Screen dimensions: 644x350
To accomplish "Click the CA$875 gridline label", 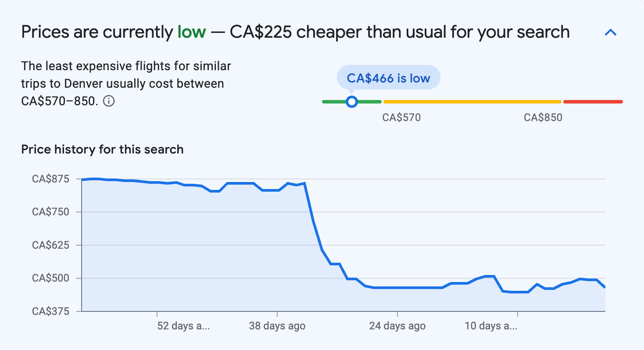I will click(51, 179).
